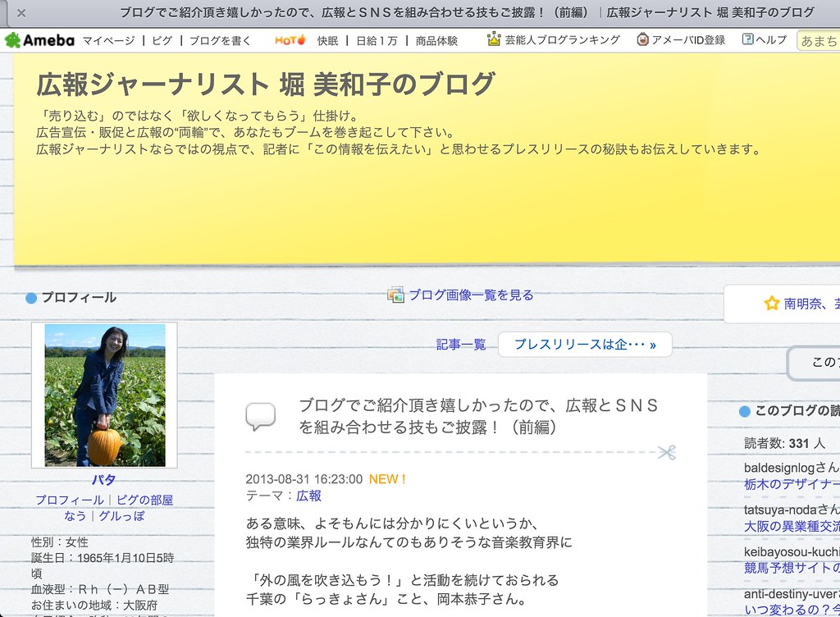Click blog title 広報ジャーナリスト 堀 美和子のブログ

click(266, 84)
